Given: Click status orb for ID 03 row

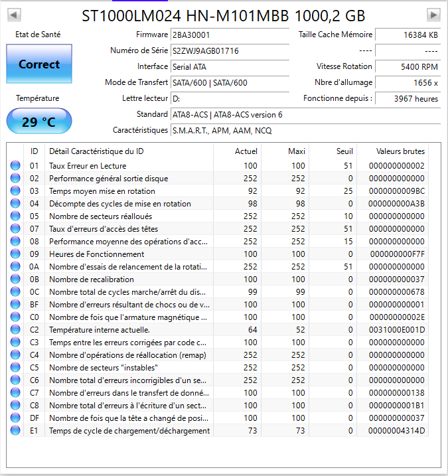Looking at the screenshot, I should 15,191.
